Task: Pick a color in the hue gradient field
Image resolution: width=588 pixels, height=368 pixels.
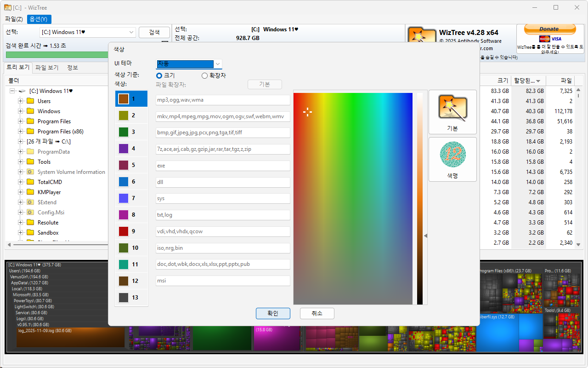Action: (x=353, y=199)
